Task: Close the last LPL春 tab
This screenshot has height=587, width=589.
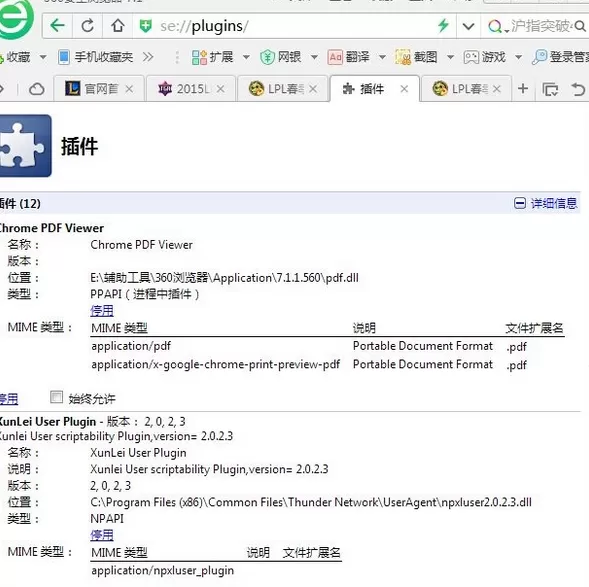Action: pyautogui.click(x=497, y=89)
